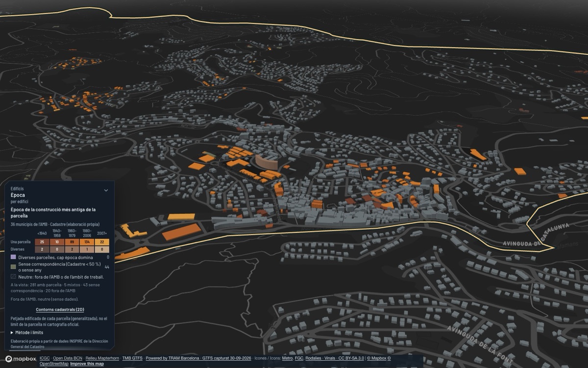Click the curved tan building on the map
This screenshot has height=368, width=588.
(266, 161)
